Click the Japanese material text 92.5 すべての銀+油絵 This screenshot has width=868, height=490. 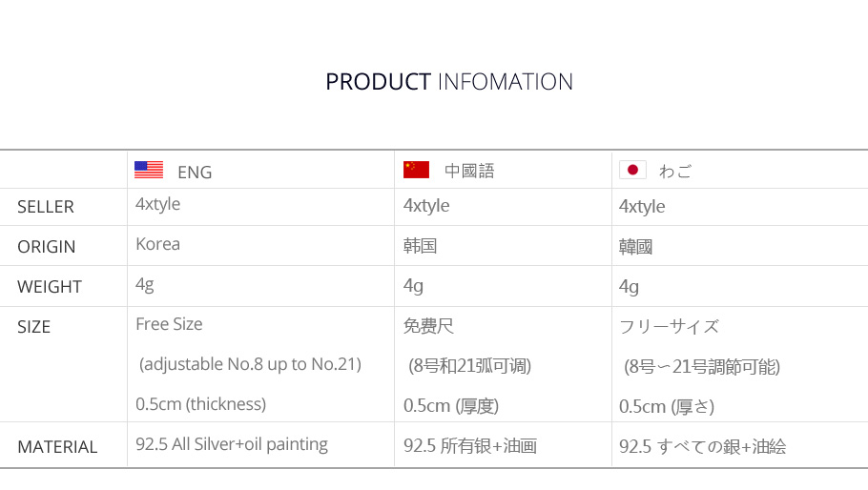(702, 447)
